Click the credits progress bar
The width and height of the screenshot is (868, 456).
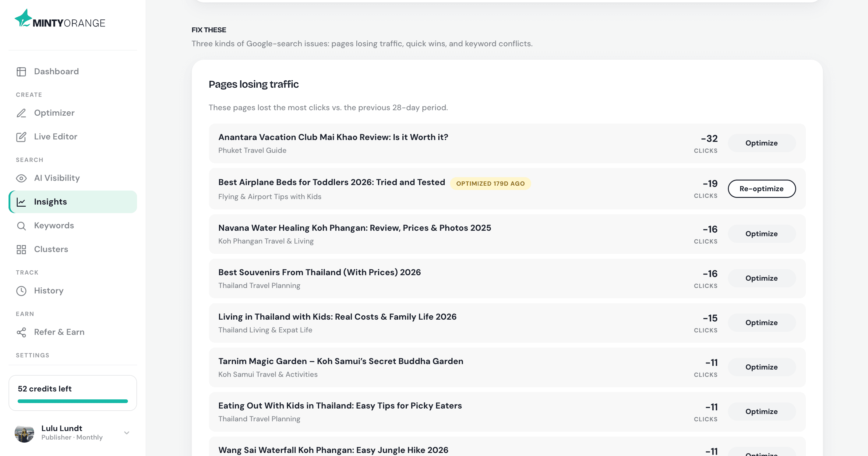point(73,401)
